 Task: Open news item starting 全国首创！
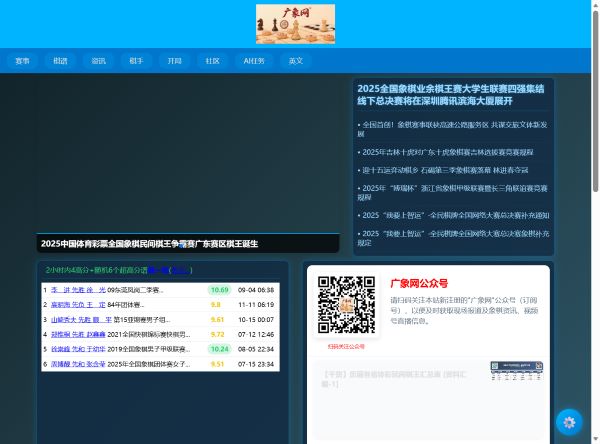click(453, 129)
